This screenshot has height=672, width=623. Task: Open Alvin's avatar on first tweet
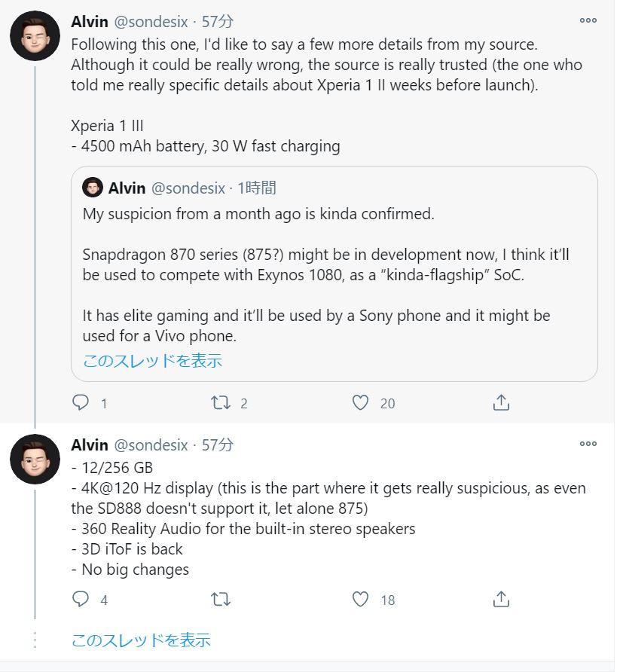[35, 36]
